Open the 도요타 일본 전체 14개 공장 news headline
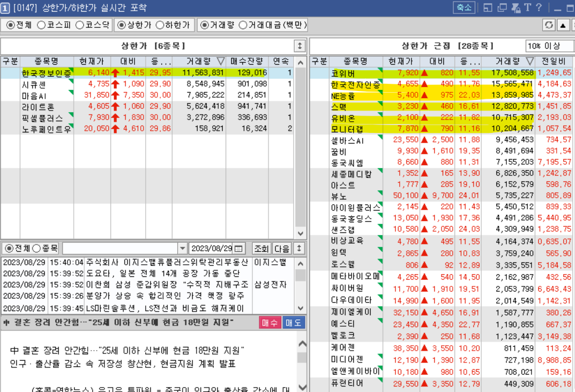Image resolution: width=575 pixels, height=392 pixels. click(x=163, y=274)
